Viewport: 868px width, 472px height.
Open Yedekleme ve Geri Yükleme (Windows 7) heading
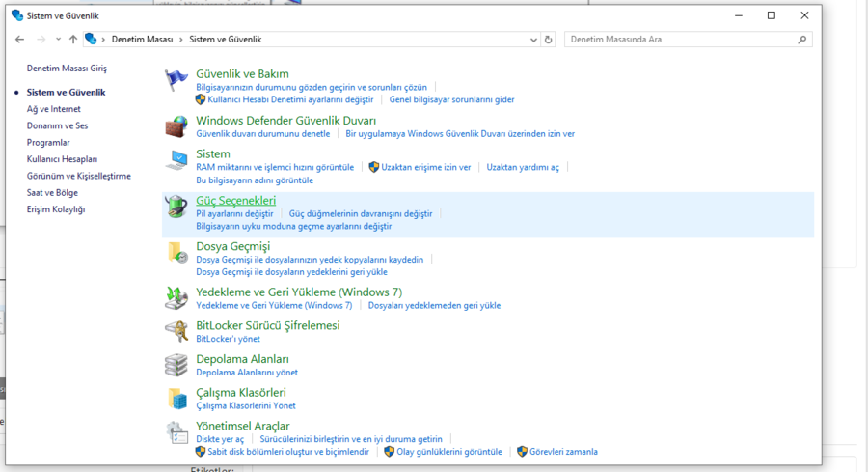click(299, 292)
